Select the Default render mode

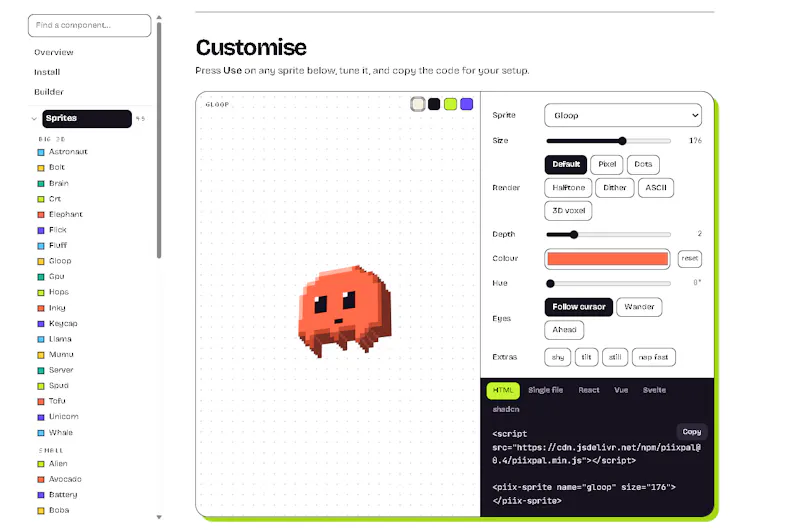566,164
